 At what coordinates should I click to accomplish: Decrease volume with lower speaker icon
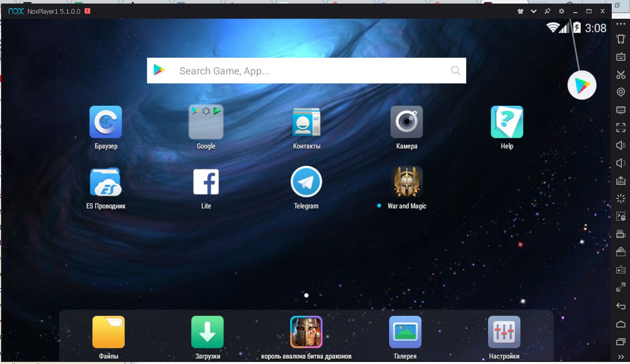pos(620,163)
